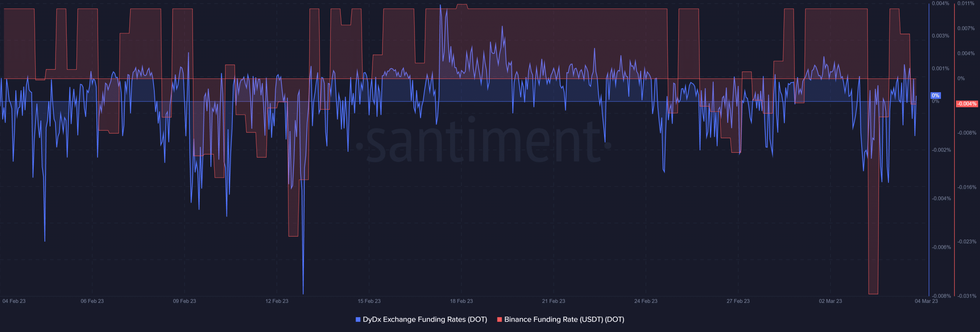Click the red -0.004% current value badge
This screenshot has height=332, width=980.
tap(967, 104)
